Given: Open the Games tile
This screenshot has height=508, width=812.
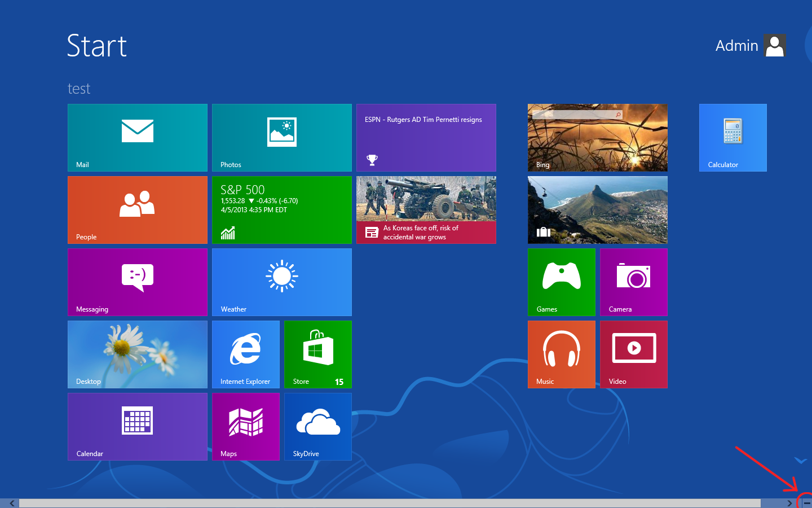Looking at the screenshot, I should tap(561, 282).
